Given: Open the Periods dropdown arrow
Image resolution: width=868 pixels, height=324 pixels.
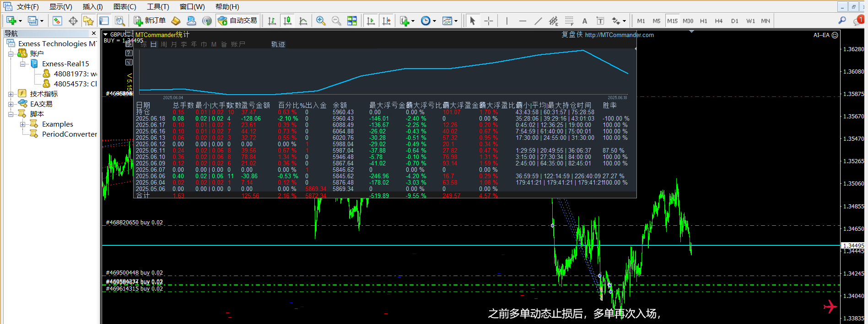Looking at the screenshot, I should click(x=434, y=21).
